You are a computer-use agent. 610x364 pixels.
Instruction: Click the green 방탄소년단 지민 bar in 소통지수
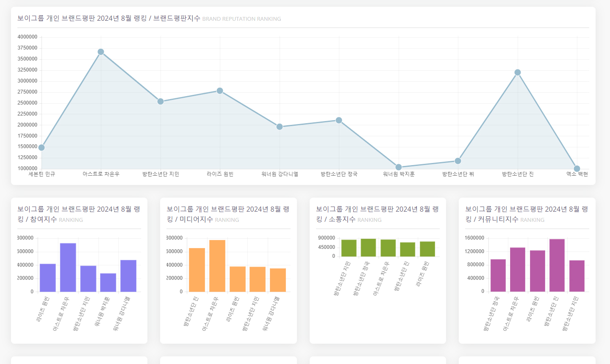click(x=349, y=248)
